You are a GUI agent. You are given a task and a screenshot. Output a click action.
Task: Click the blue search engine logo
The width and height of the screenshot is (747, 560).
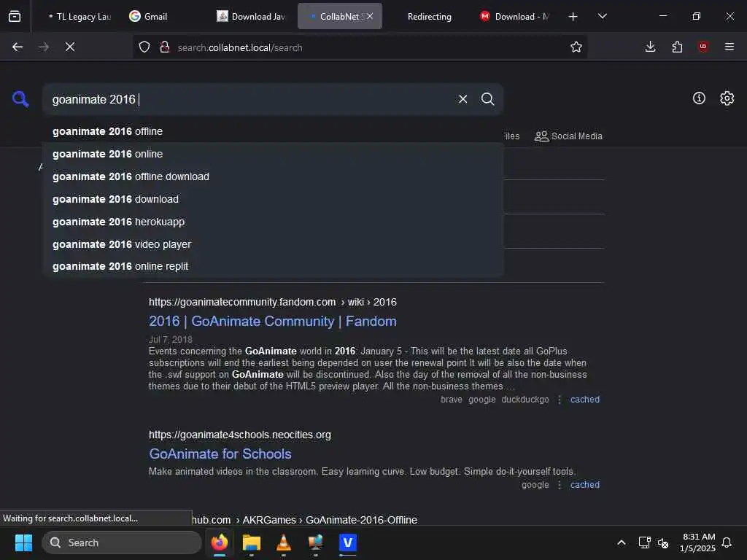pos(20,99)
